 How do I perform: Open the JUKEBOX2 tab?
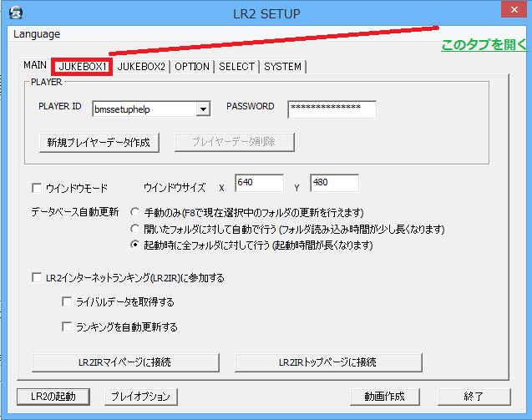pyautogui.click(x=141, y=67)
